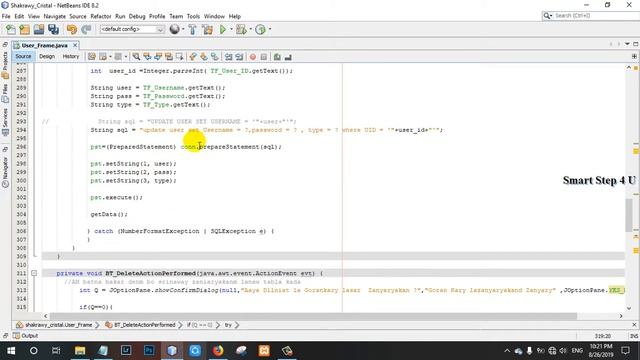Expand the Profile Project dropdown arrow
The image size is (640, 360).
[270, 29]
